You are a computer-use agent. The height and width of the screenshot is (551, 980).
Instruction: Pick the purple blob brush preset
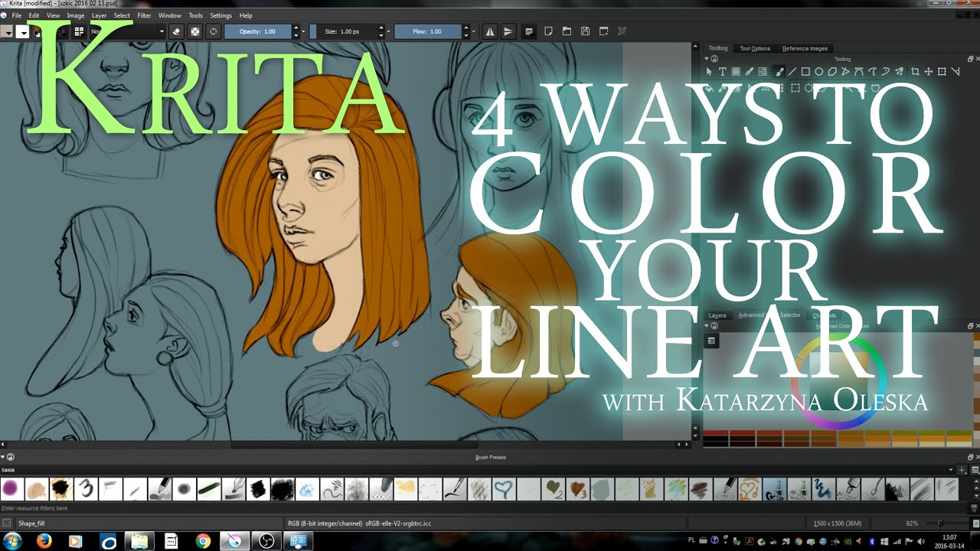pyautogui.click(x=11, y=488)
